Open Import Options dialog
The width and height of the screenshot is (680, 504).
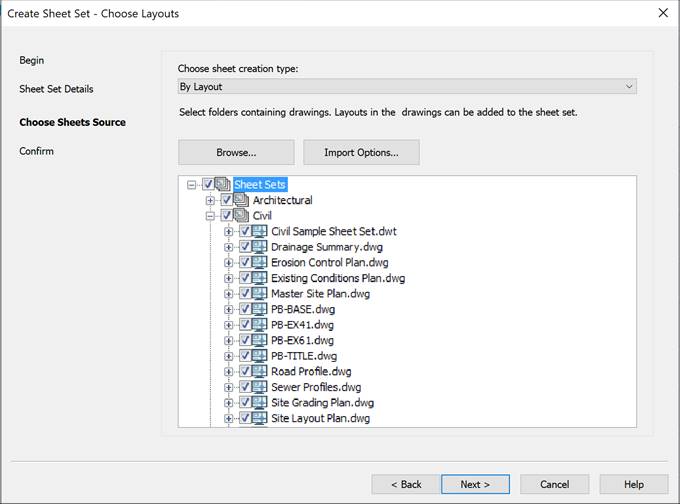(x=361, y=152)
